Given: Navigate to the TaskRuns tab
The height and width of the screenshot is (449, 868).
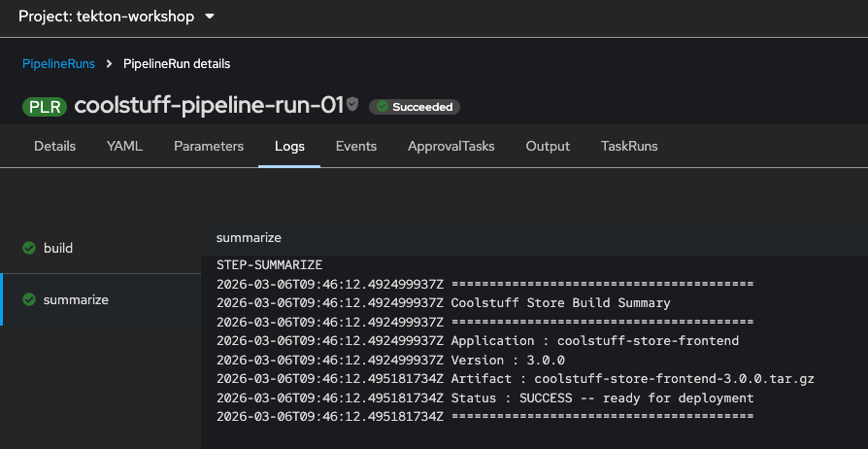Looking at the screenshot, I should 629,147.
